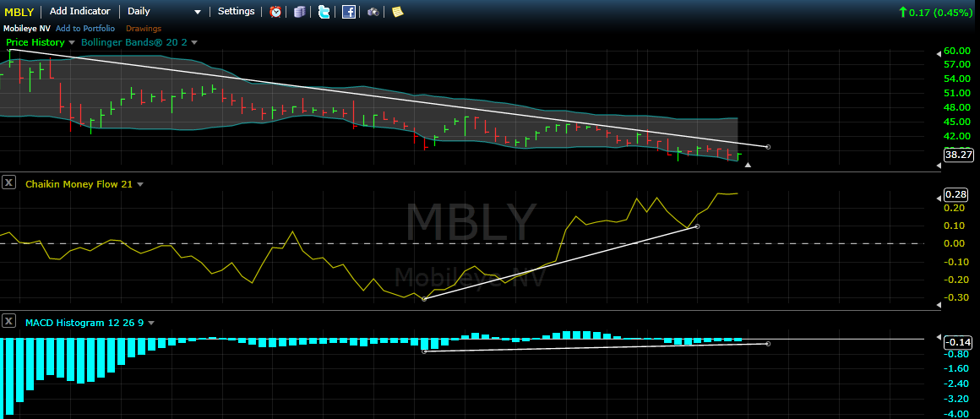The image size is (980, 419).
Task: Select end handle of price trendline
Action: click(768, 147)
